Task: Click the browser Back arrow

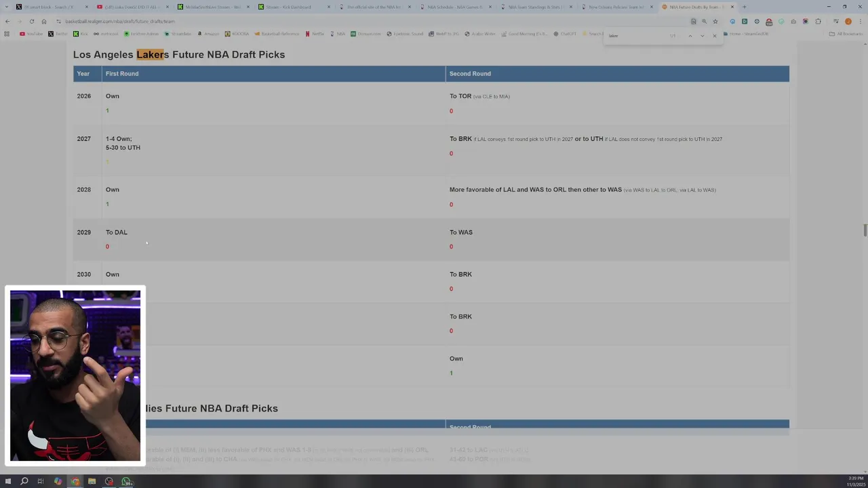Action: click(x=7, y=21)
